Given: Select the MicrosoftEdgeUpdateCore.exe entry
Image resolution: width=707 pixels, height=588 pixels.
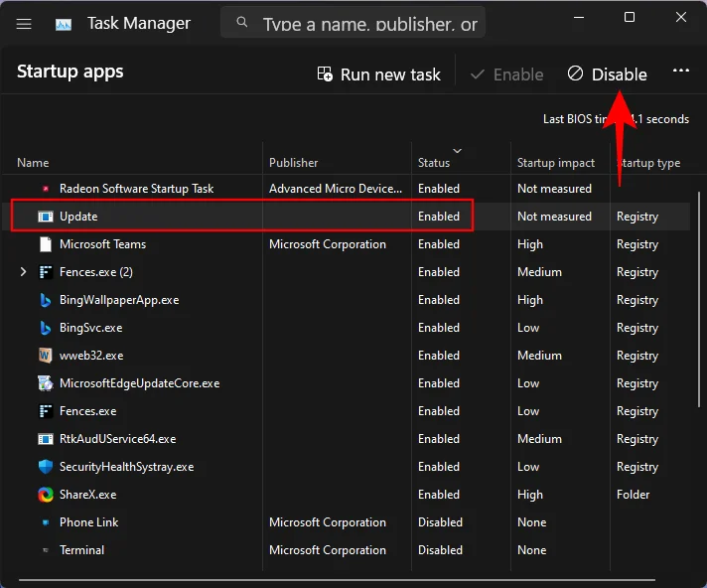Looking at the screenshot, I should point(346,383).
